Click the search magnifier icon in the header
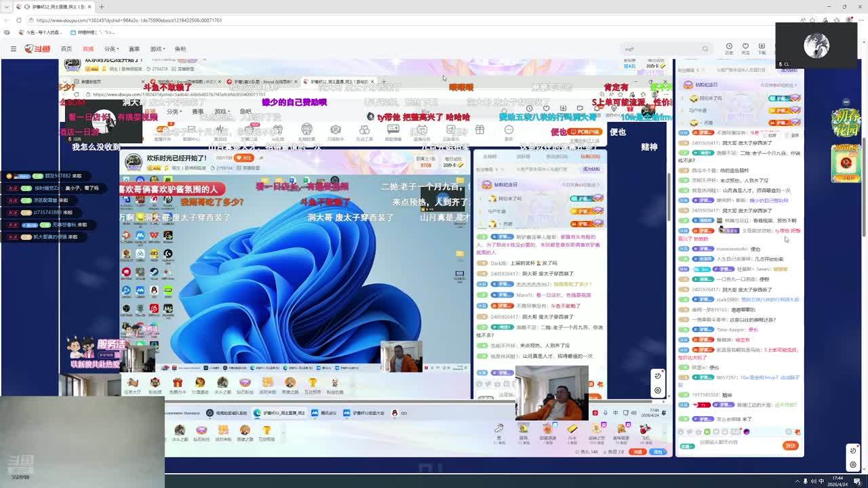Screen dimensions: 868x488 click(x=705, y=49)
